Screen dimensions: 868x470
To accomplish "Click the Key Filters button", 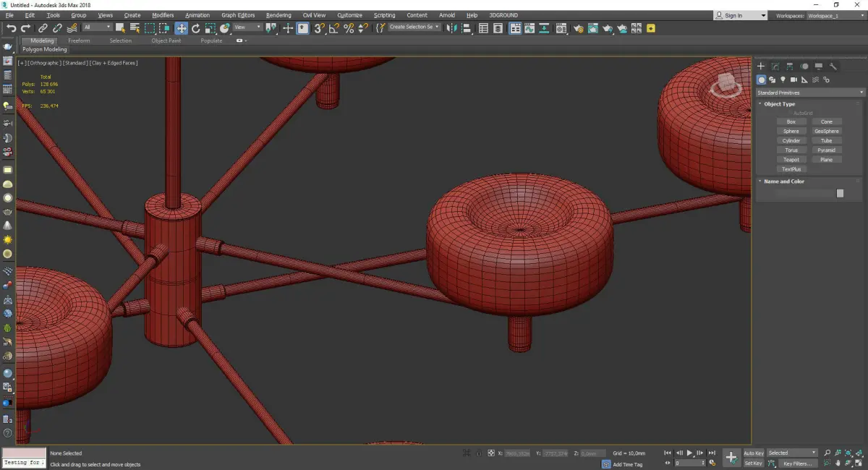I will click(797, 463).
